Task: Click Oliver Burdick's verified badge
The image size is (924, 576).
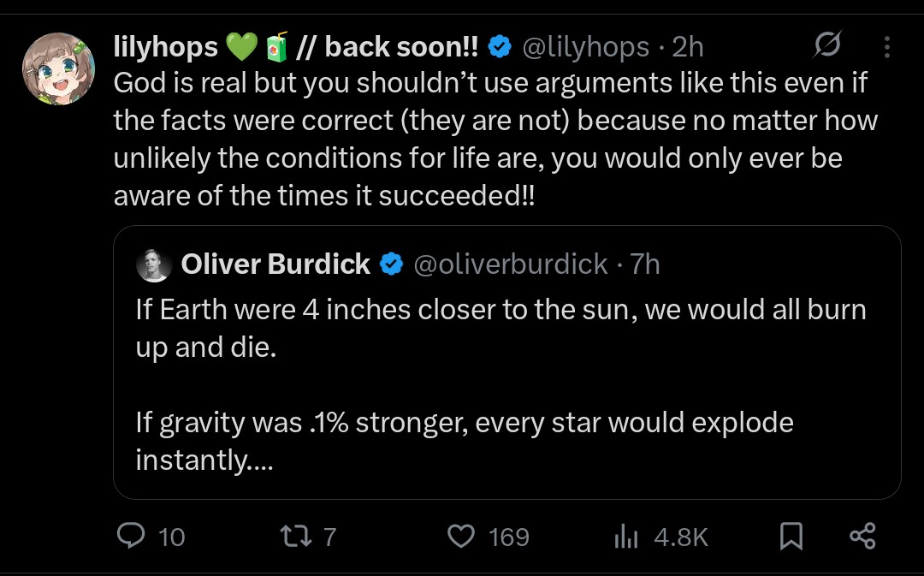Action: [x=391, y=264]
